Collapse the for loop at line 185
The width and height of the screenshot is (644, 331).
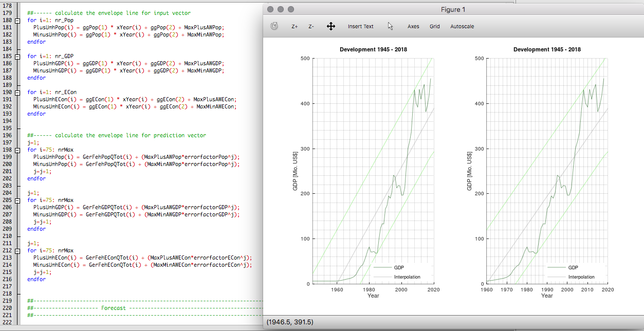point(17,57)
